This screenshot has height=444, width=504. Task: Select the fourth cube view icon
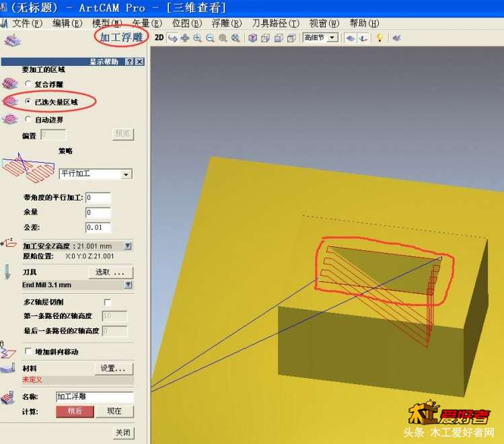pyautogui.click(x=291, y=38)
